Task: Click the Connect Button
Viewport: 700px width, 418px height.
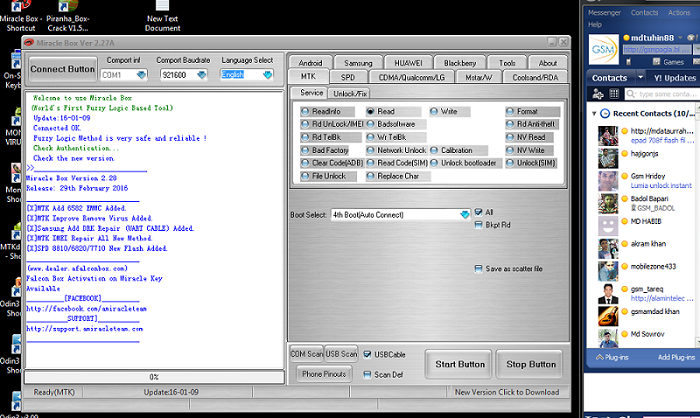Action: [x=62, y=69]
